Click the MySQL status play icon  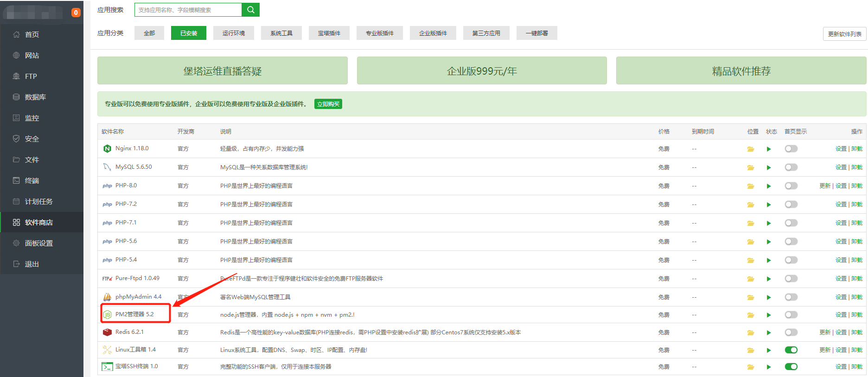coord(769,167)
